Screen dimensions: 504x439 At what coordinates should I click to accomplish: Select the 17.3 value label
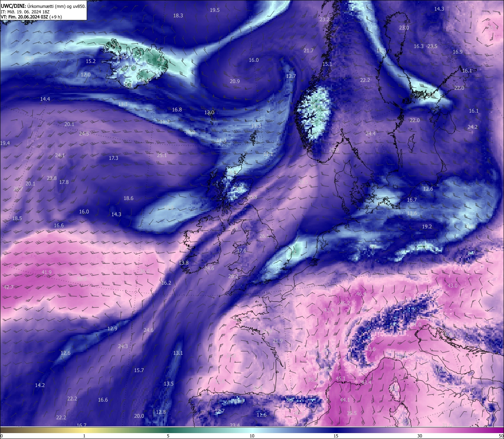(x=113, y=158)
